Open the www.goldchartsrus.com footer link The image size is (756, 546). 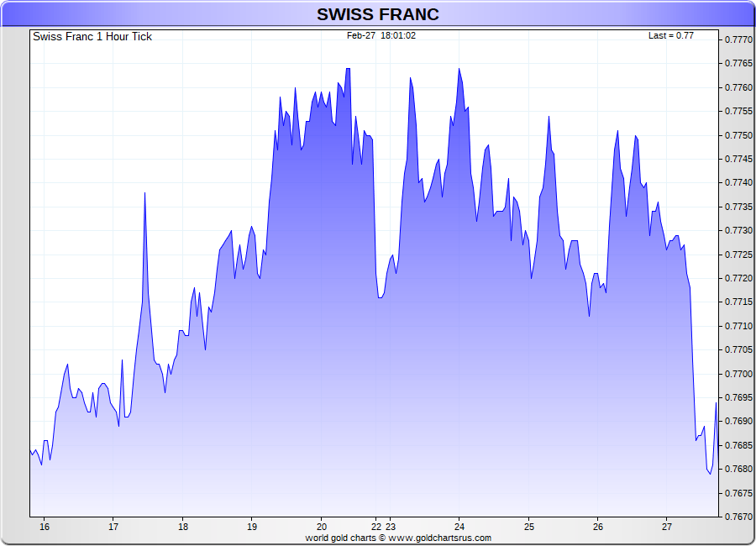[439, 538]
